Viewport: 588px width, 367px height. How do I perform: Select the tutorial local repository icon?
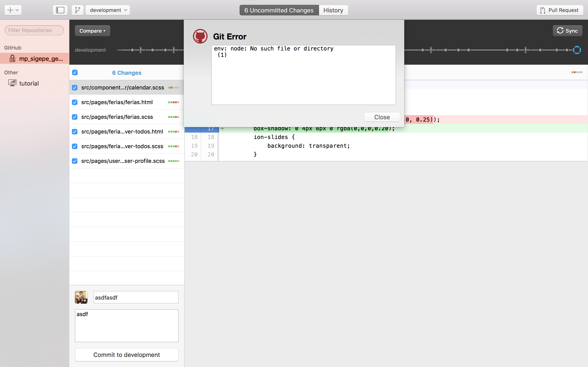(12, 83)
